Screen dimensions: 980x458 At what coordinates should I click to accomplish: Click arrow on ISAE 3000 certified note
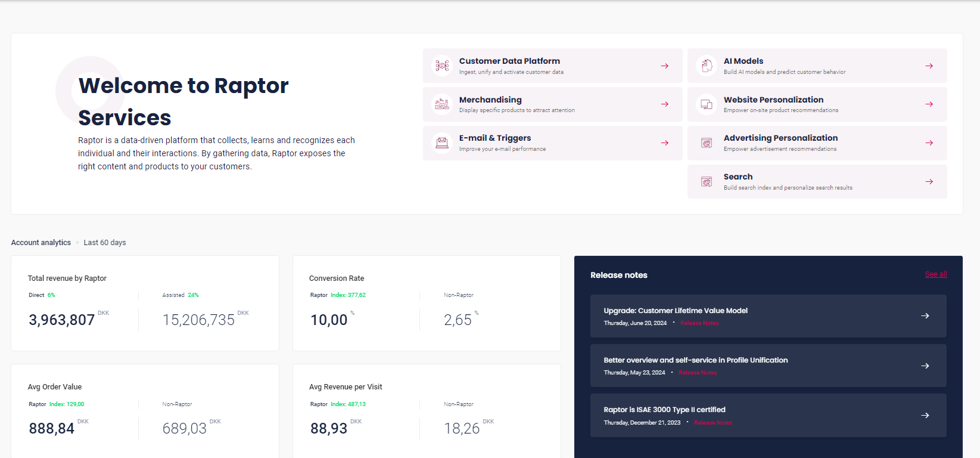[925, 415]
